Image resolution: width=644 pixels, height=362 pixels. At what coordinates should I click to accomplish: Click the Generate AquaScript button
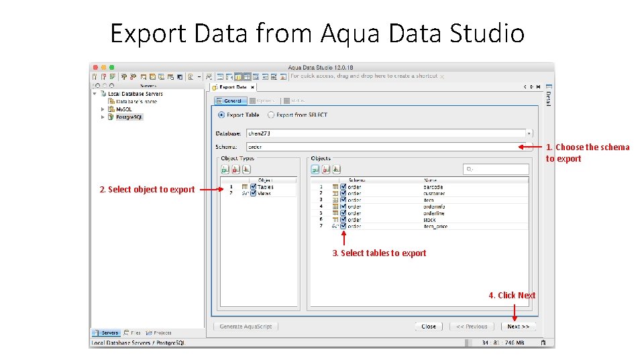(246, 326)
